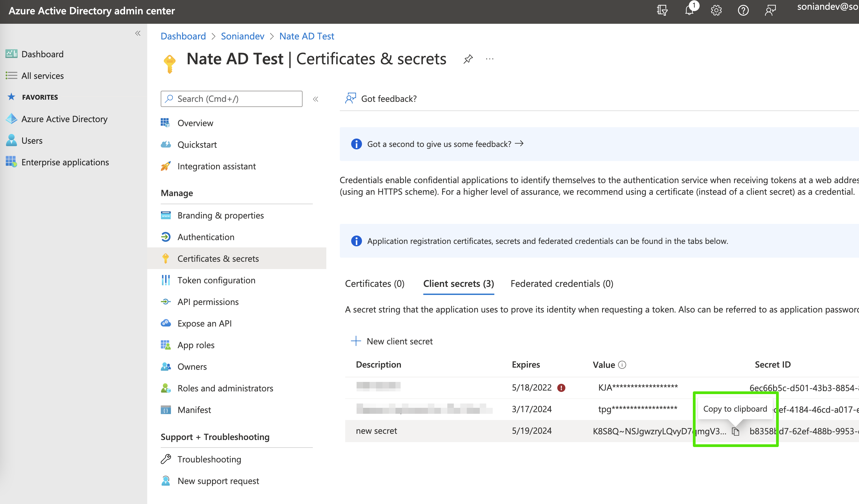Open the Quickstart menu item

[x=197, y=145]
